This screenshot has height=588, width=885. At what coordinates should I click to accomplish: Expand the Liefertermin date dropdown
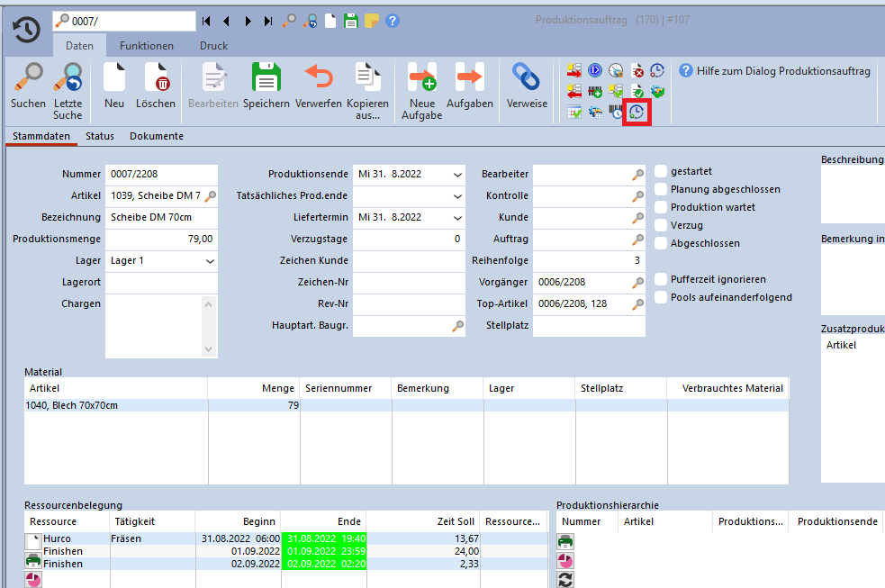457,217
